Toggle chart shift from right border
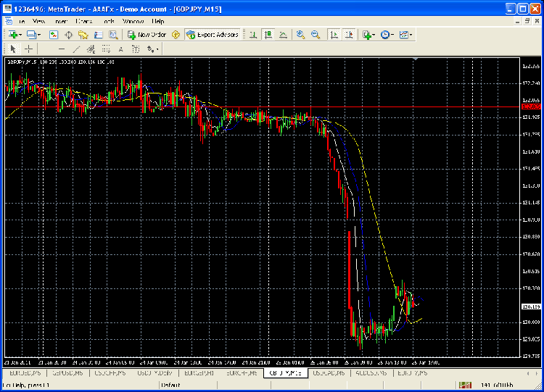544x392 pixels. click(x=349, y=35)
